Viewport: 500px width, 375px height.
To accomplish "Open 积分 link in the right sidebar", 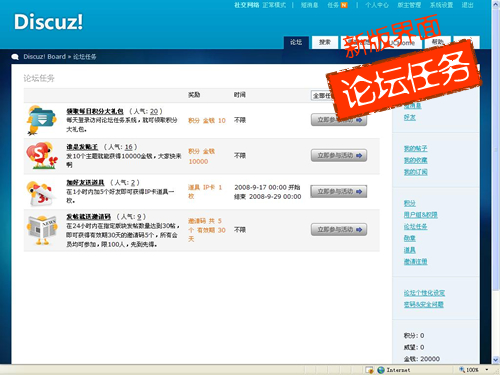I will (x=410, y=203).
